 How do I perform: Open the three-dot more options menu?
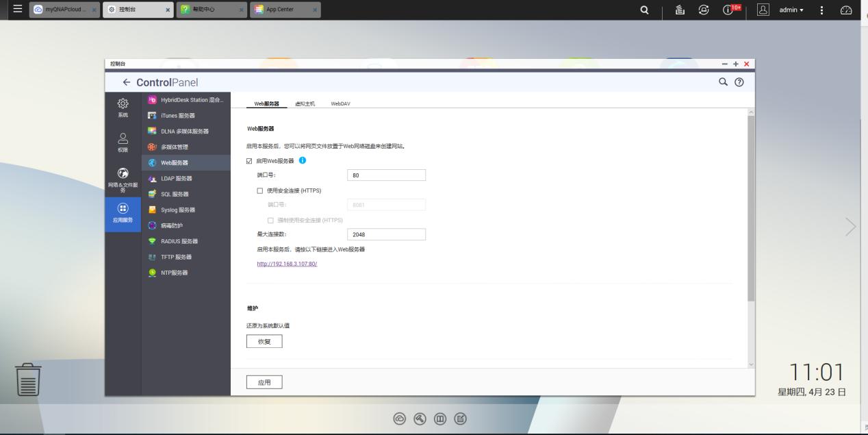tap(821, 10)
